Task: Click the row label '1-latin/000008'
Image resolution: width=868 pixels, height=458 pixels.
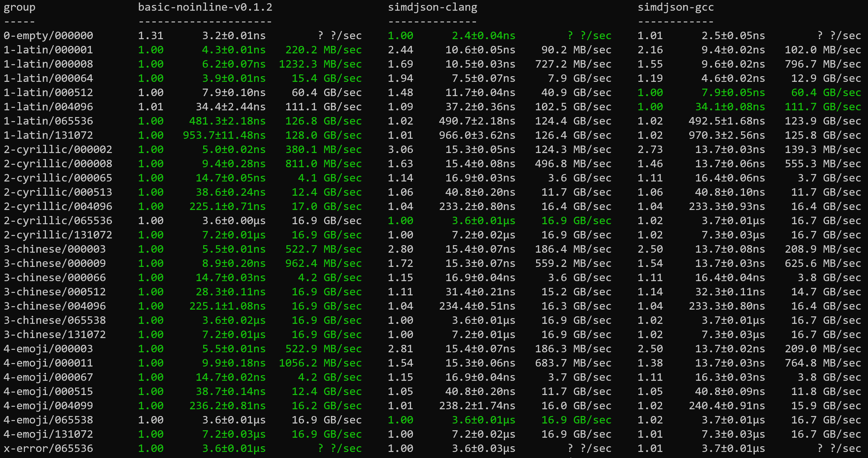Action: (x=48, y=64)
